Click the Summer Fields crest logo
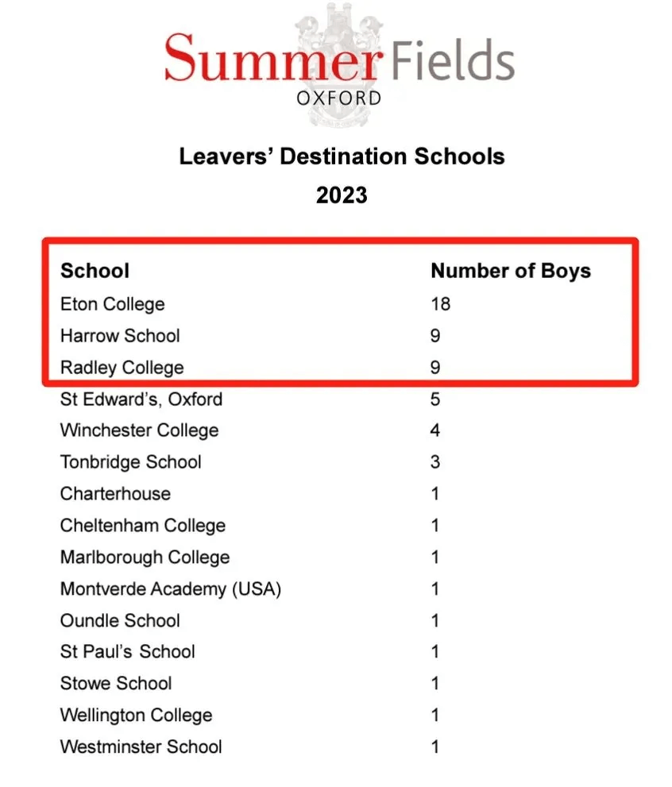 (x=338, y=64)
